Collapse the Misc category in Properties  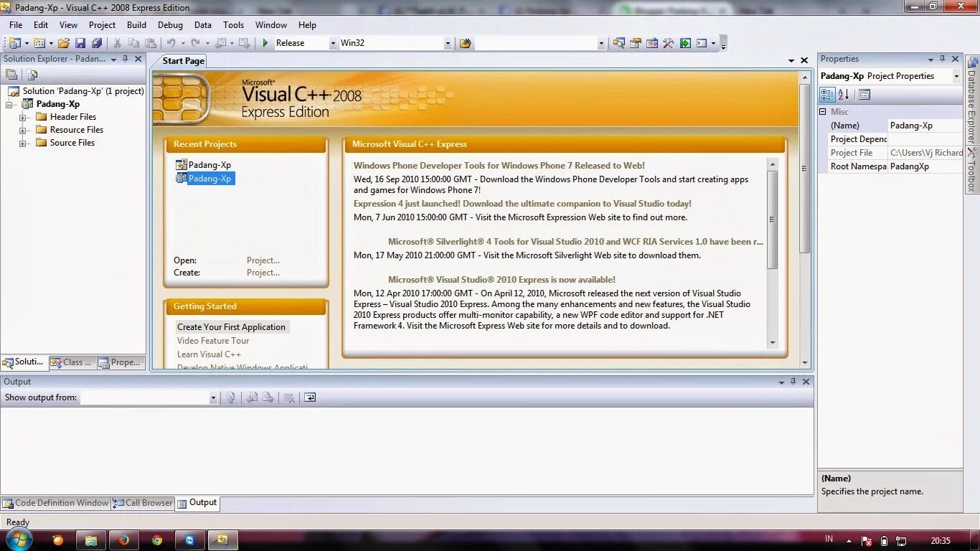click(823, 112)
